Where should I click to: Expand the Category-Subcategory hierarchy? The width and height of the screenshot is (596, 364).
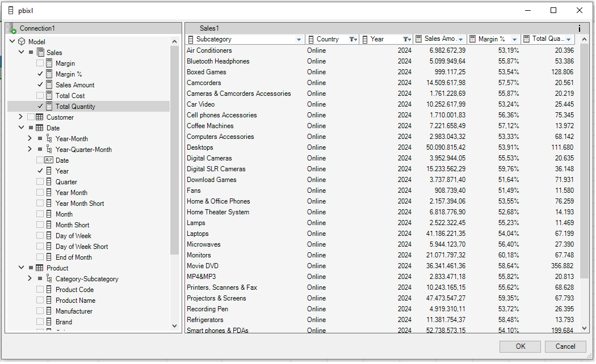[29, 278]
